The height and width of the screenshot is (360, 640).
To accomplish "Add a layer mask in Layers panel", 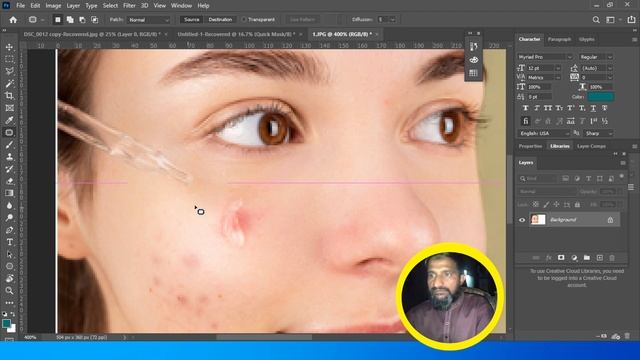I will click(x=561, y=258).
